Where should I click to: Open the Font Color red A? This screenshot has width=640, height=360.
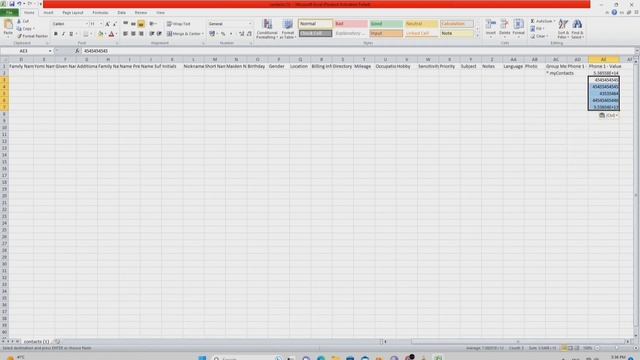click(111, 34)
